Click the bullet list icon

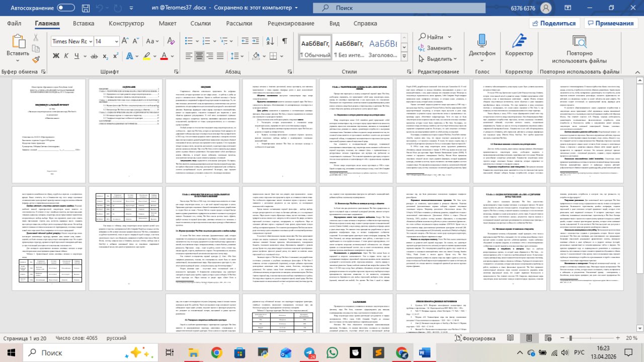188,41
